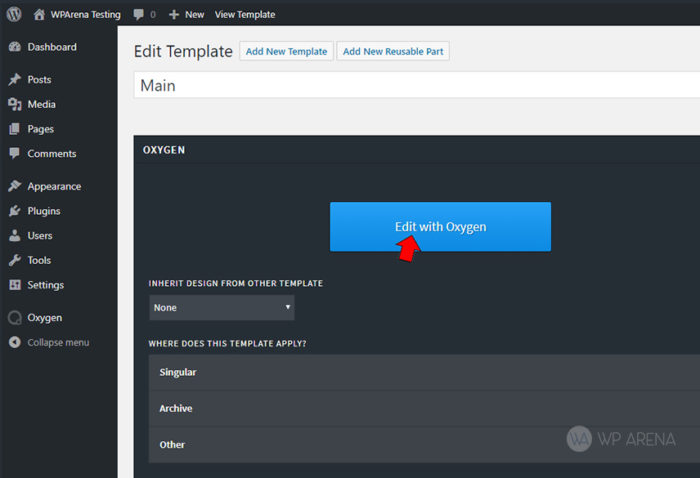Click the Tools wrench icon
This screenshot has width=700, height=478.
click(x=15, y=260)
